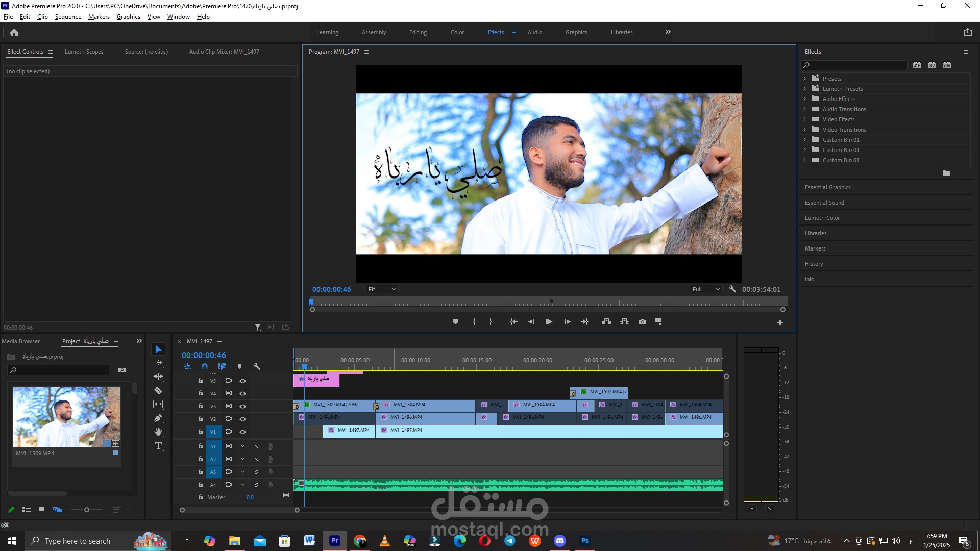The width and height of the screenshot is (980, 551).
Task: Open the Sequence menu
Action: (x=68, y=17)
